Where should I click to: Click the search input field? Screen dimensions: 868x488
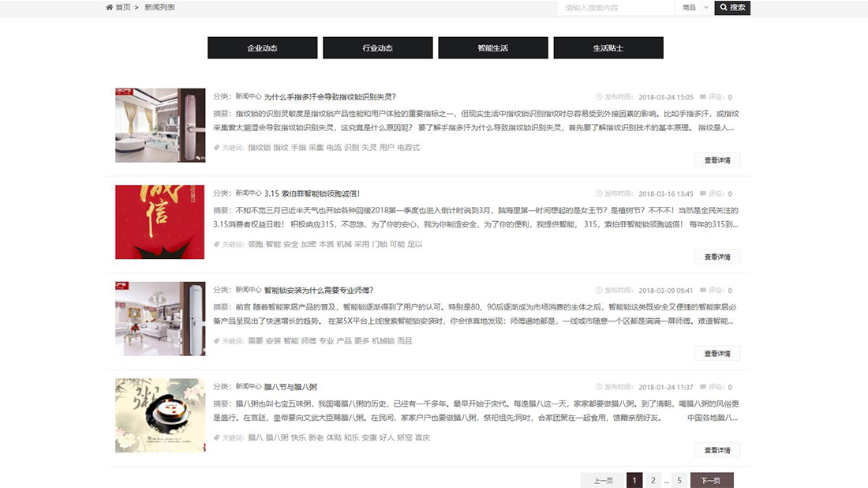click(x=614, y=8)
